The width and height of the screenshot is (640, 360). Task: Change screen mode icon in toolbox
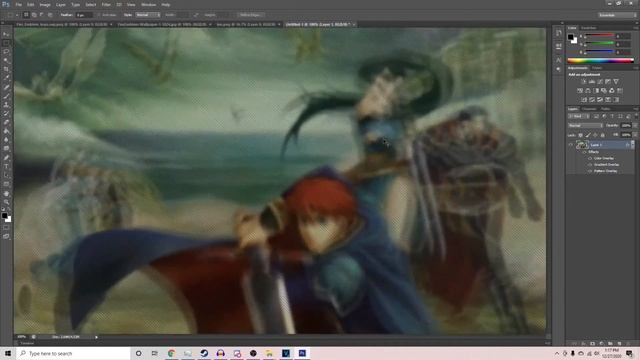[6, 236]
